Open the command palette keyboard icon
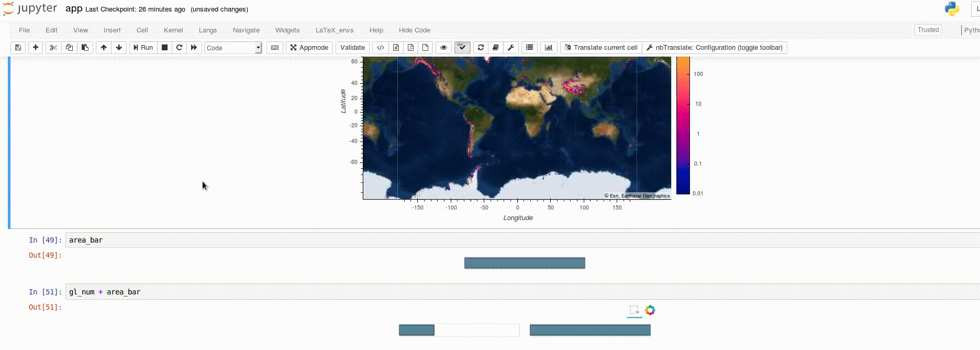Image resolution: width=980 pixels, height=350 pixels. (275, 48)
